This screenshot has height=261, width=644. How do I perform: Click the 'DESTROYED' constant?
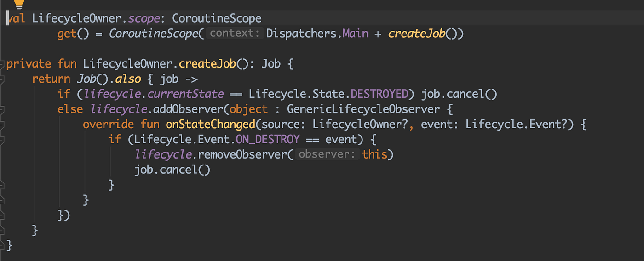pos(379,94)
